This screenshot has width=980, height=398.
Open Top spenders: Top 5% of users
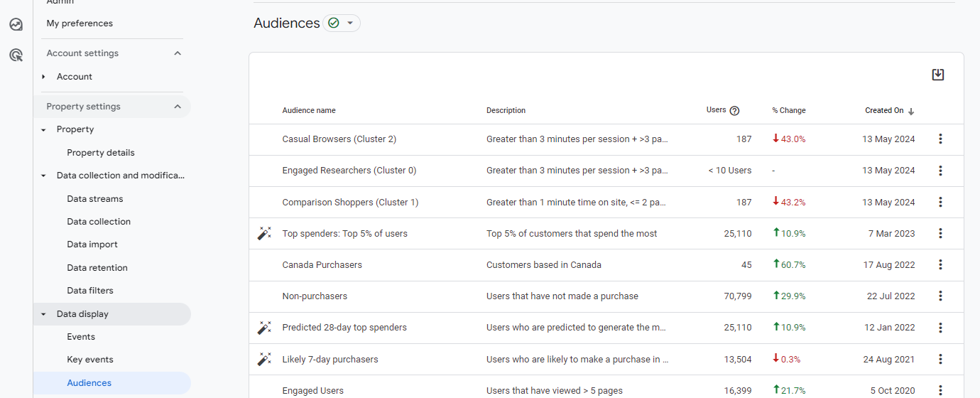tap(345, 234)
